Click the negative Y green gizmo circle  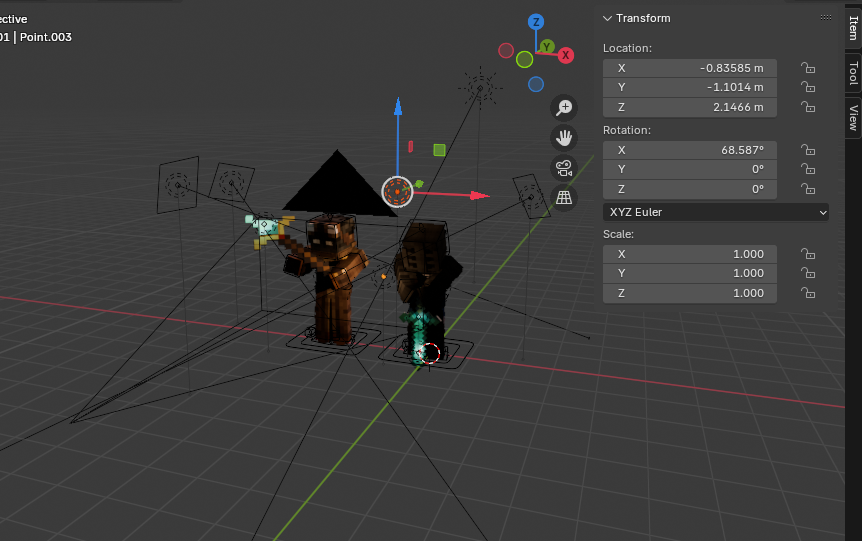coord(524,59)
